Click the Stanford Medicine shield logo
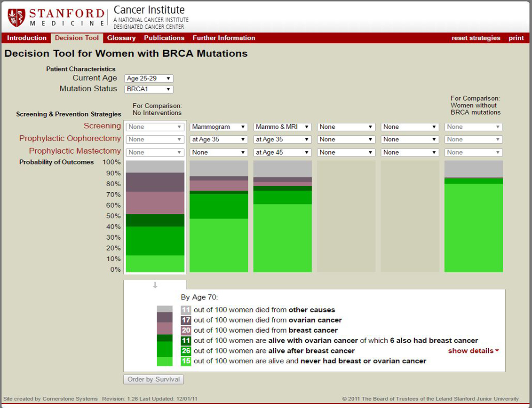532x408 pixels. [16, 18]
